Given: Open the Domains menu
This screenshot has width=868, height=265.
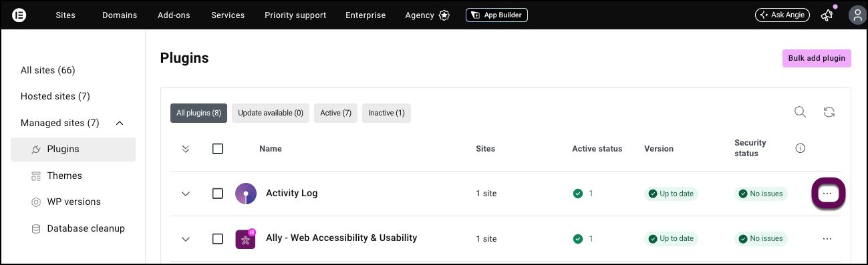Looking at the screenshot, I should 120,15.
